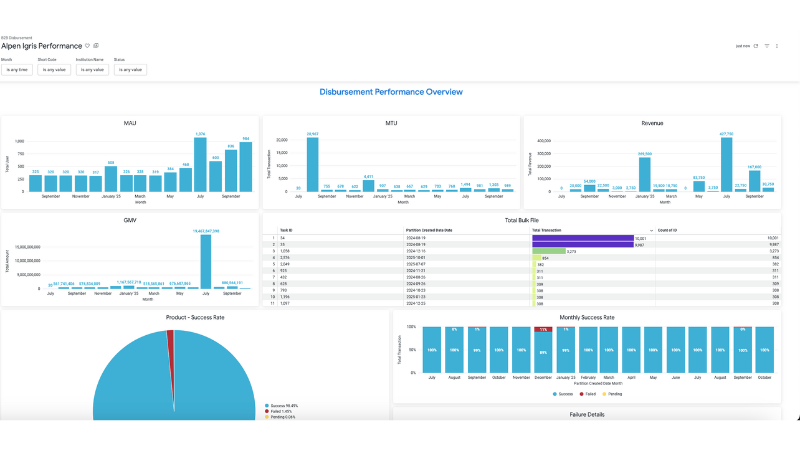Screen dimensions: 800x450
Task: Reload dashboard data with the refresh icon
Action: tap(756, 46)
